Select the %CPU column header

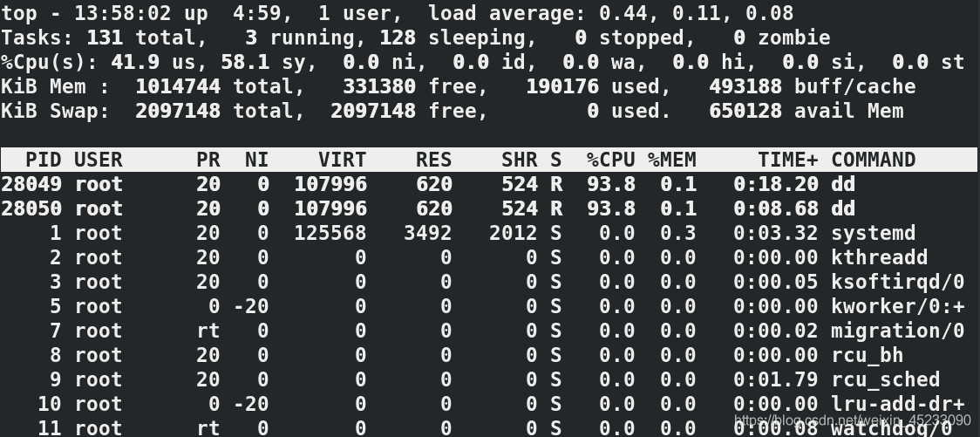coord(610,160)
